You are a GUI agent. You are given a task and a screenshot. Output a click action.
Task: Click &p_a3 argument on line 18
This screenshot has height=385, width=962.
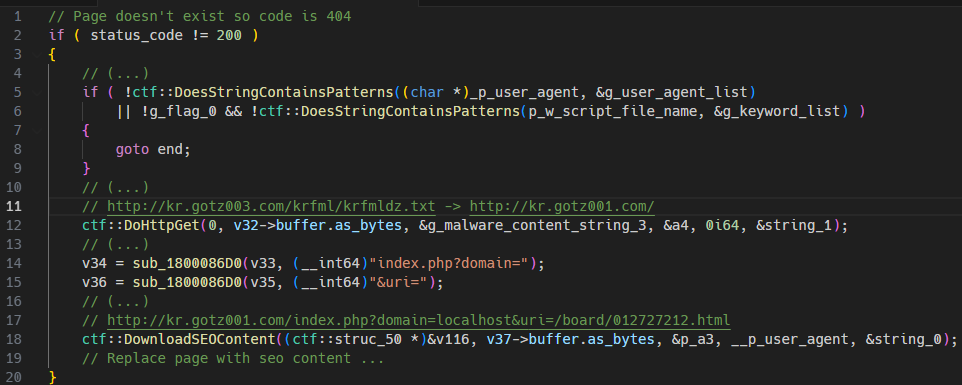[693, 340]
